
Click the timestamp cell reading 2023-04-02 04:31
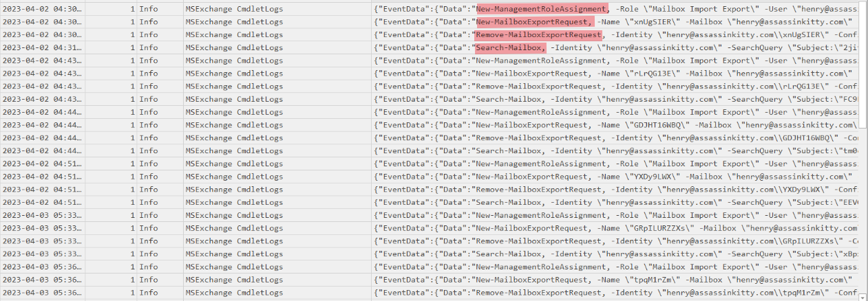coord(43,47)
